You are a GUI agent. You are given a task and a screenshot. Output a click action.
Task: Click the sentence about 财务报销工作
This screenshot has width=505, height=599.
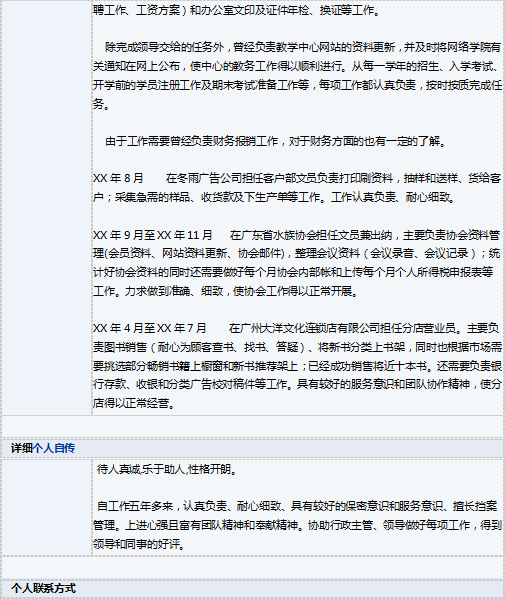click(x=275, y=141)
